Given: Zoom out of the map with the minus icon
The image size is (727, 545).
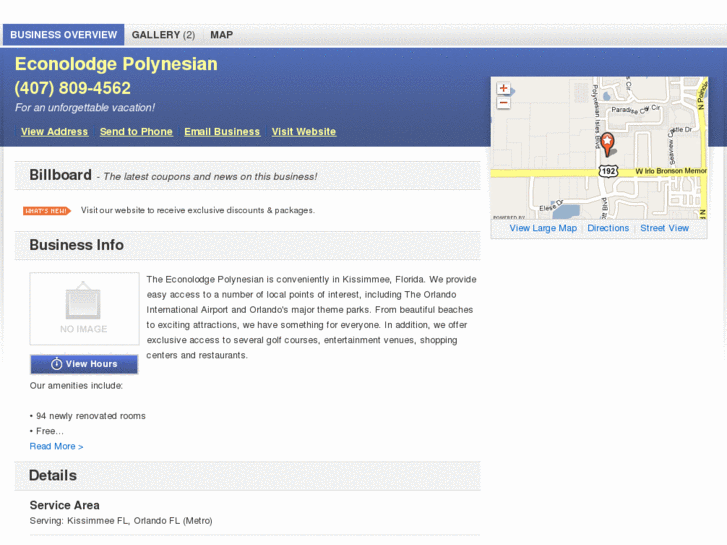Looking at the screenshot, I should [503, 103].
